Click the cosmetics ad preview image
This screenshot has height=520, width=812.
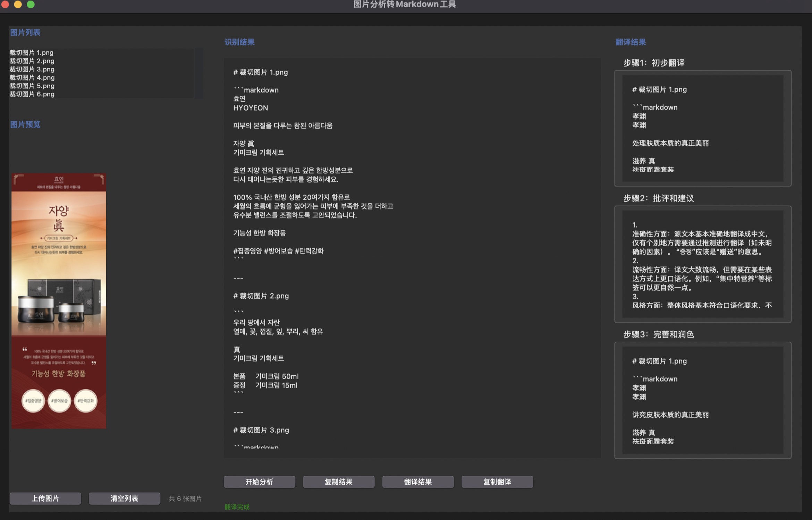point(59,301)
